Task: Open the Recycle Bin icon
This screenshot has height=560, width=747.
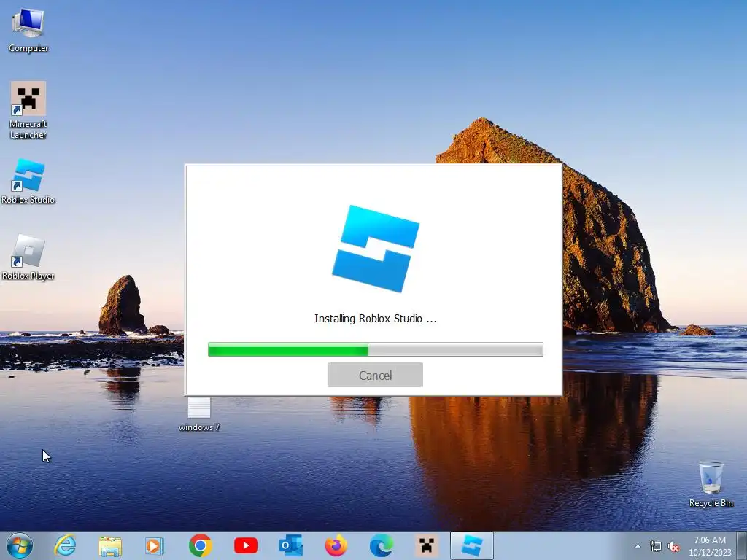Action: click(711, 484)
